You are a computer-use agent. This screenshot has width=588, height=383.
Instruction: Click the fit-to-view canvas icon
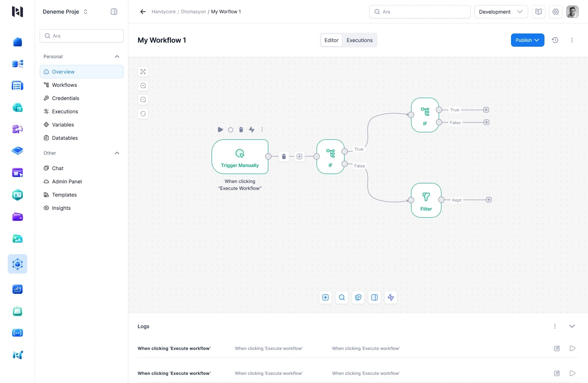click(143, 72)
